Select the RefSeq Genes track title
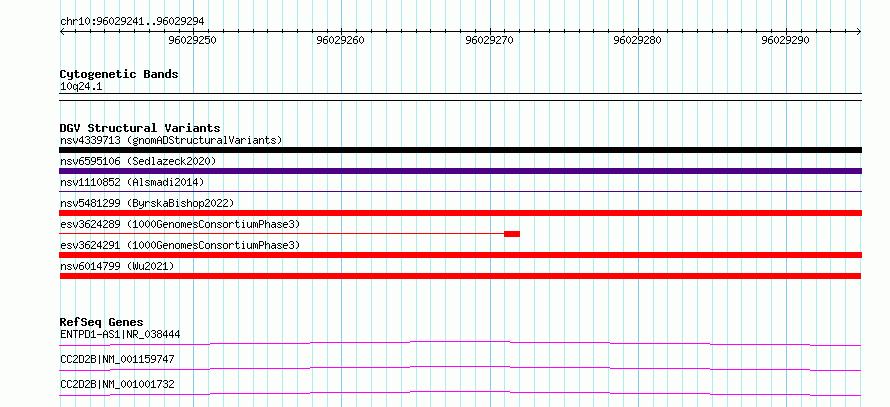This screenshot has height=407, width=890. coord(102,322)
